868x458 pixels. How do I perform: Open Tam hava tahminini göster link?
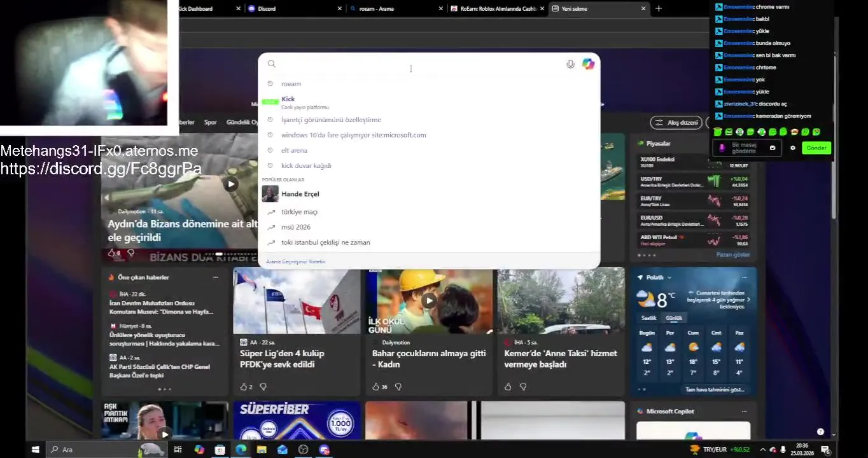tap(715, 390)
